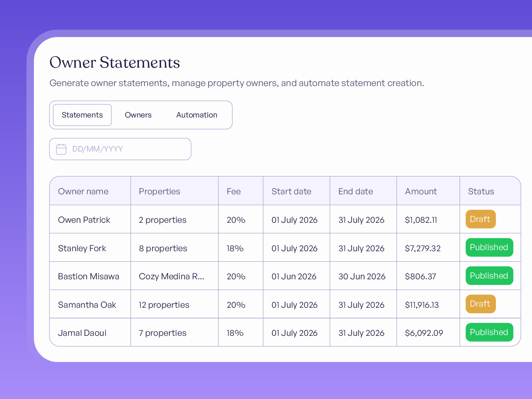Open the Automation tab
The image size is (532, 399).
pyautogui.click(x=197, y=115)
